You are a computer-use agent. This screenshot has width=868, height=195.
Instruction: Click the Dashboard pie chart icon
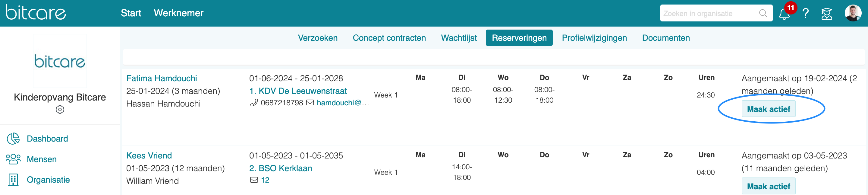click(14, 139)
